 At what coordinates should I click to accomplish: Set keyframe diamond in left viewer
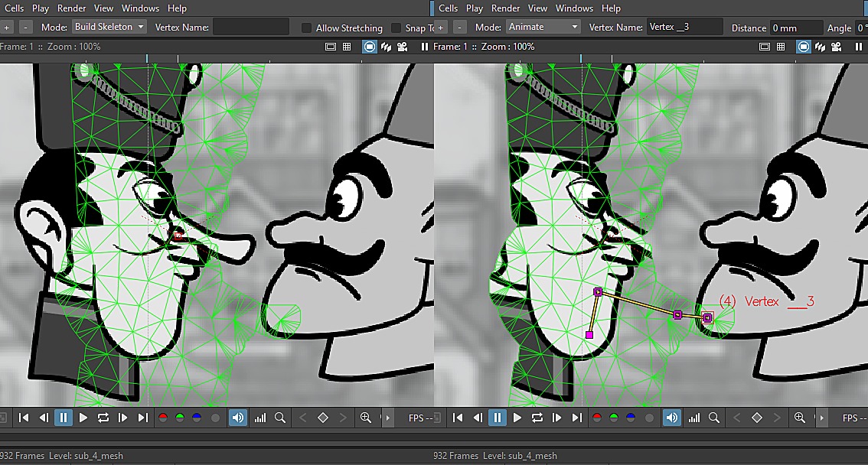pyautogui.click(x=323, y=418)
